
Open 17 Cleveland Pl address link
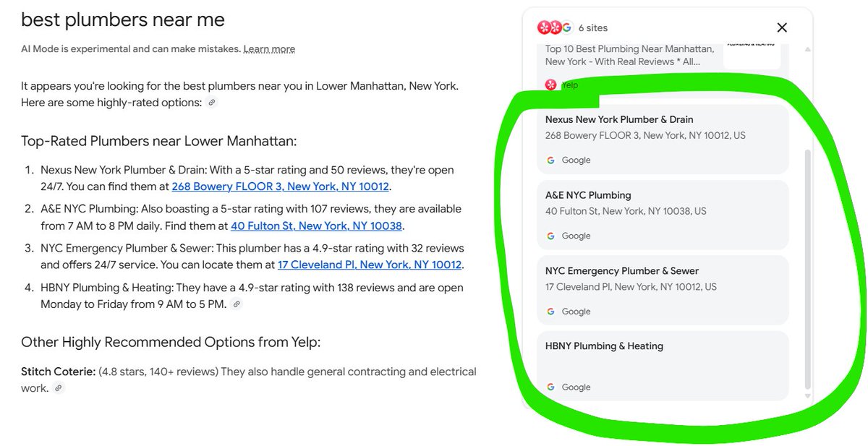tap(370, 265)
